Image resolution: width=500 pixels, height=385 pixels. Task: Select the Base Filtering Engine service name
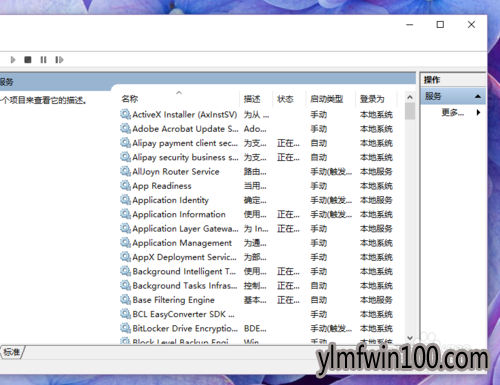point(173,300)
